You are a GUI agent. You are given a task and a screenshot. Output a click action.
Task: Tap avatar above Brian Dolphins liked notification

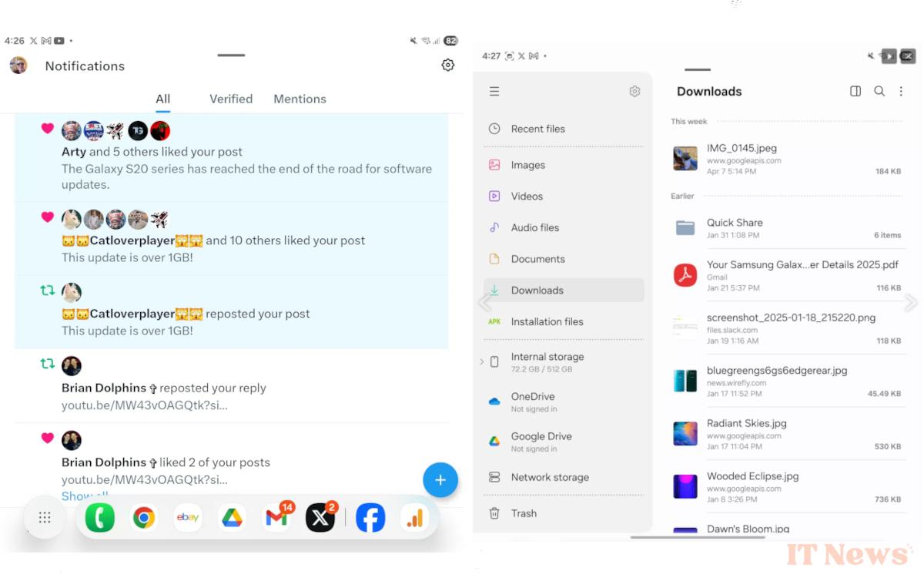click(72, 440)
